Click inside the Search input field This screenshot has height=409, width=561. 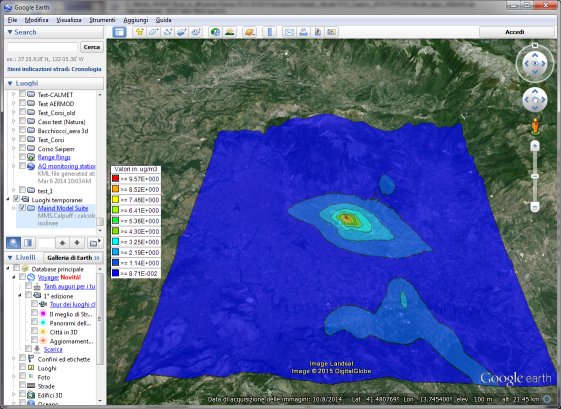[x=42, y=47]
